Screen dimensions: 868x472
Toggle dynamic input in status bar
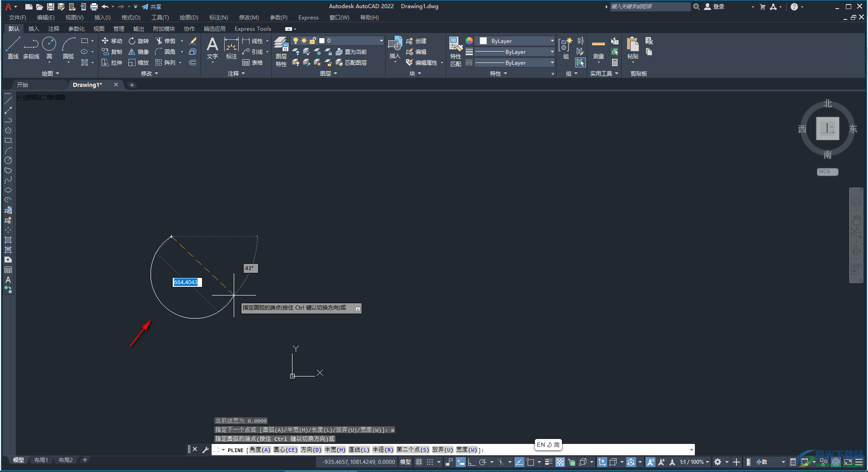click(461, 462)
